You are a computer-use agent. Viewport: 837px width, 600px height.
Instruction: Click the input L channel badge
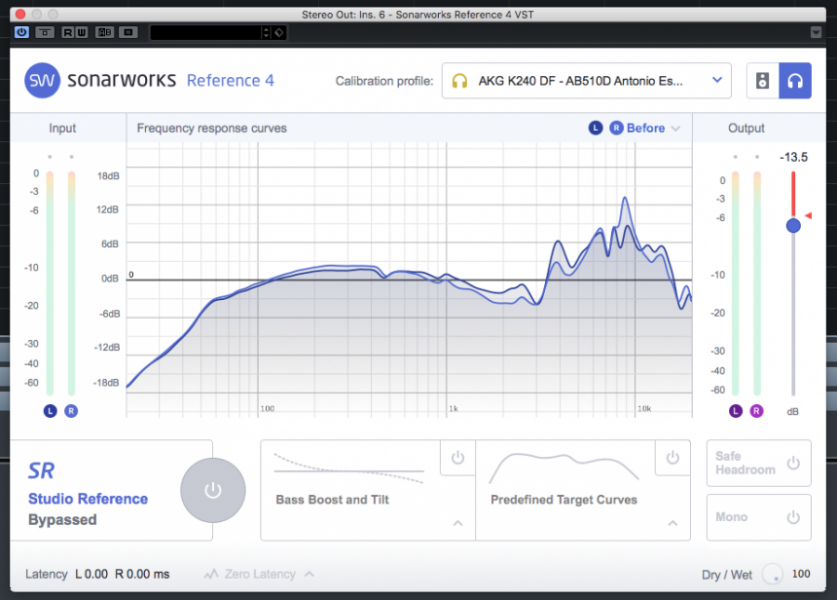50,410
